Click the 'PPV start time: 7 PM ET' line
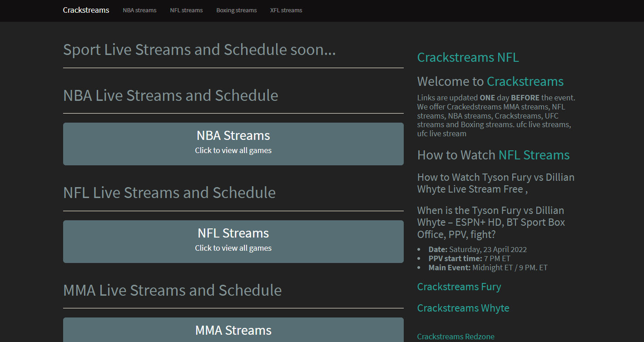The height and width of the screenshot is (342, 644). click(470, 258)
